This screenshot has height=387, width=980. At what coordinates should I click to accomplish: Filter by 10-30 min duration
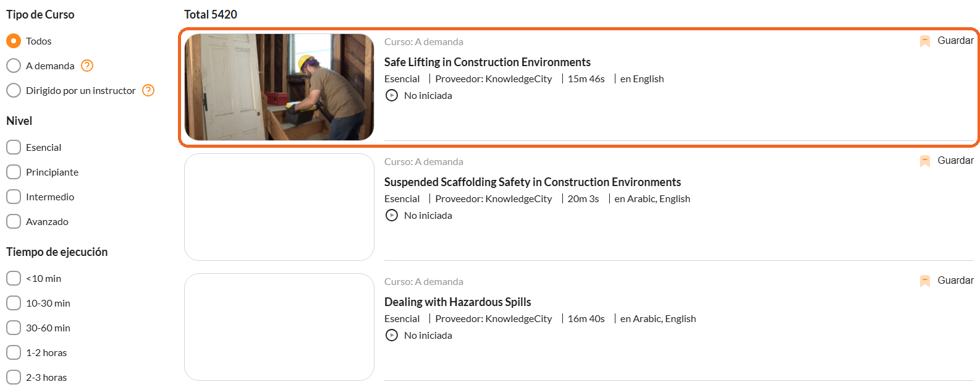(14, 303)
